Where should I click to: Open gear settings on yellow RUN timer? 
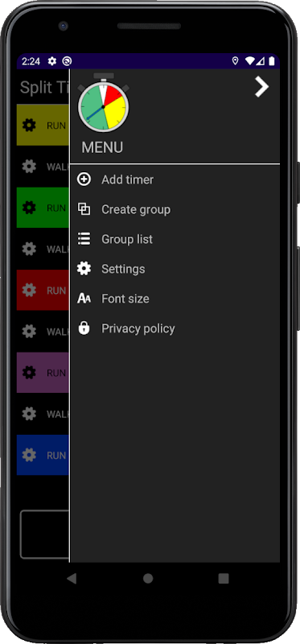tap(29, 125)
